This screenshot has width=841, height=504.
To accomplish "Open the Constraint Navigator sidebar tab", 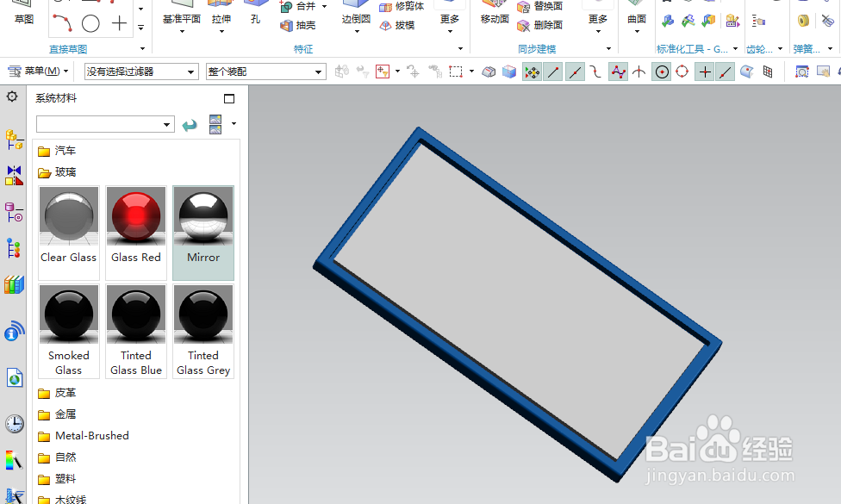I will 14,176.
